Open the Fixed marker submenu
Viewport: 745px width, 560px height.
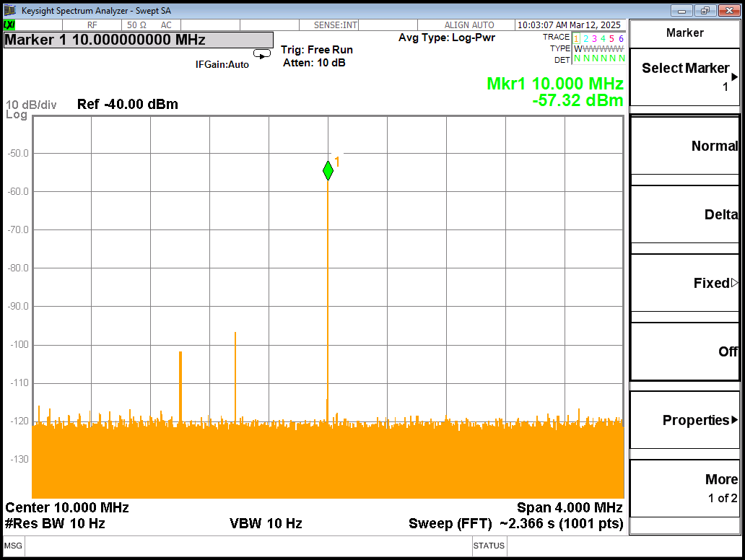684,283
